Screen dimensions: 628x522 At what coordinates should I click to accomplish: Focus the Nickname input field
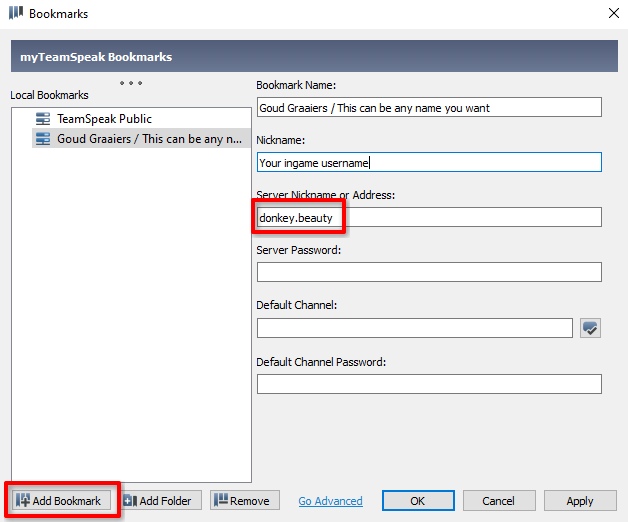[x=429, y=162]
